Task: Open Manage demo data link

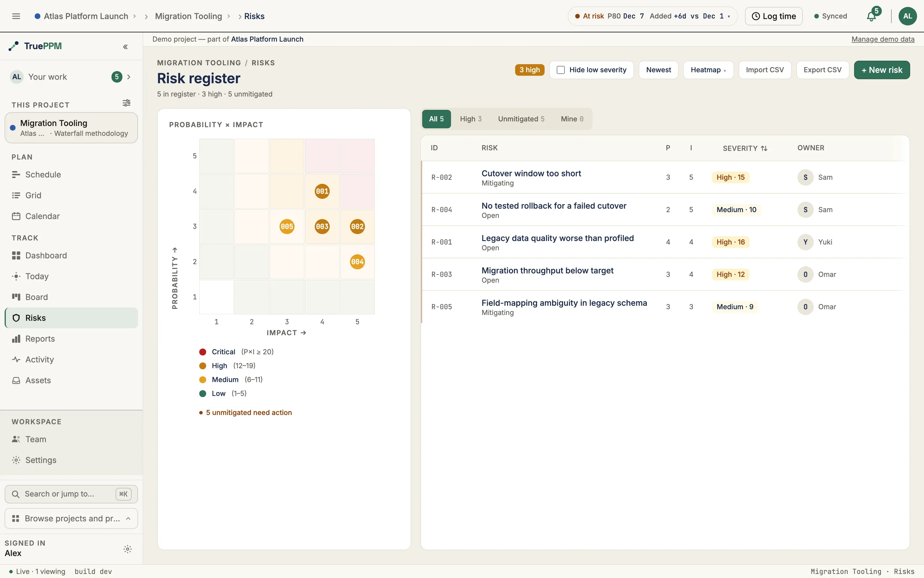Action: click(883, 39)
